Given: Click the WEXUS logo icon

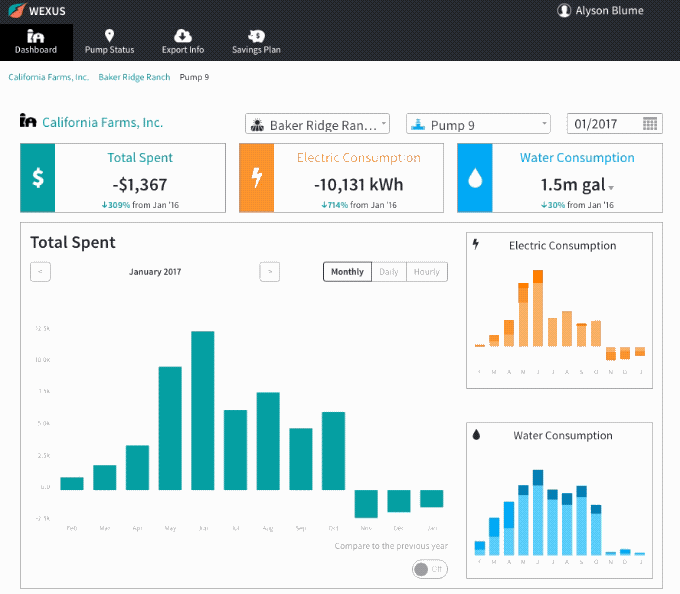Looking at the screenshot, I should click(x=16, y=10).
